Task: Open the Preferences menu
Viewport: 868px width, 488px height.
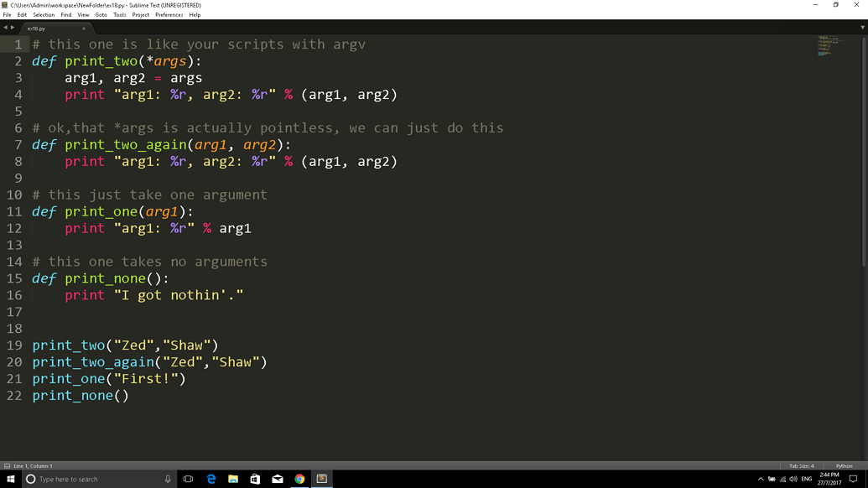Action: point(169,14)
